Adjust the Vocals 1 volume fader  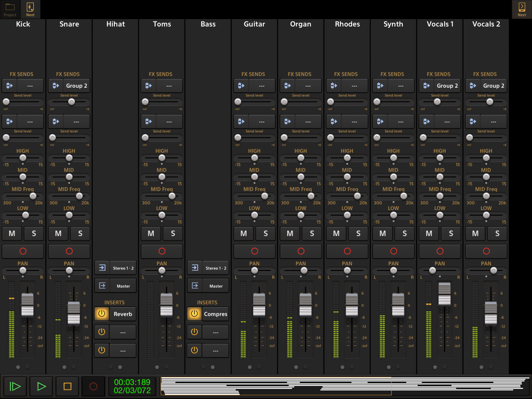[445, 293]
